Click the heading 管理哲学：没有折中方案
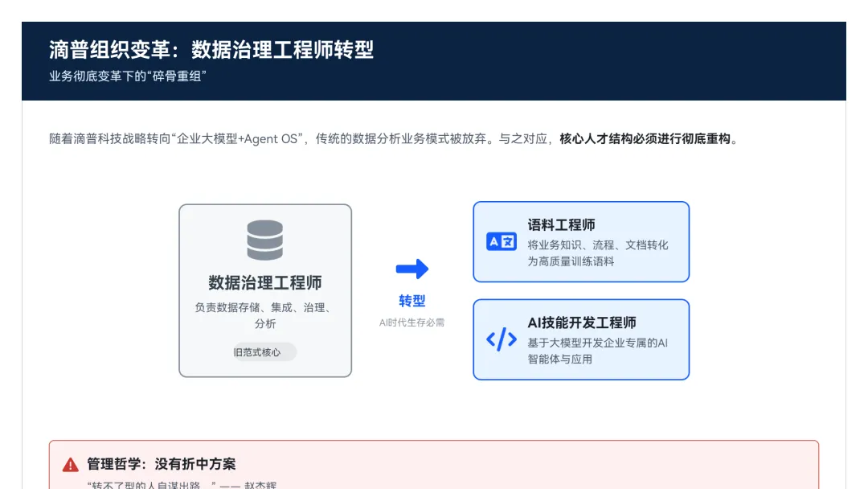The width and height of the screenshot is (868, 489). 161,464
